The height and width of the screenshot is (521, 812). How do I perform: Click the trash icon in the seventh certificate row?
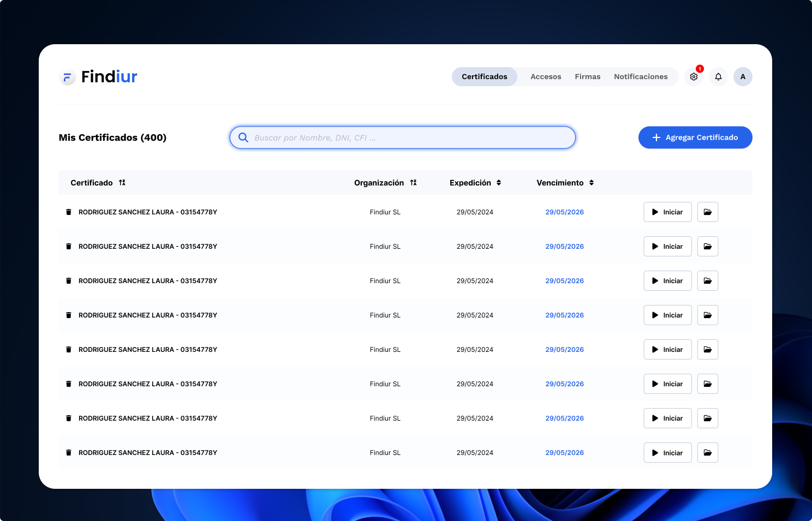[69, 418]
